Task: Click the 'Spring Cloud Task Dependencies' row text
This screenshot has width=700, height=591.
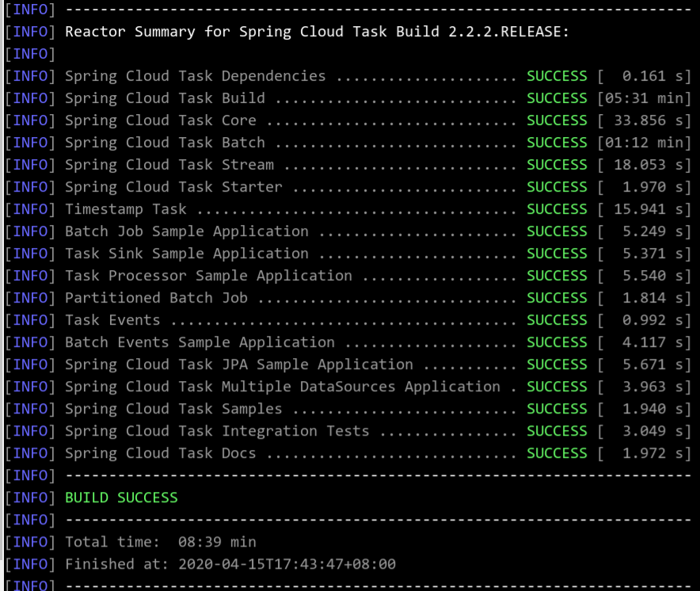Action: point(195,76)
